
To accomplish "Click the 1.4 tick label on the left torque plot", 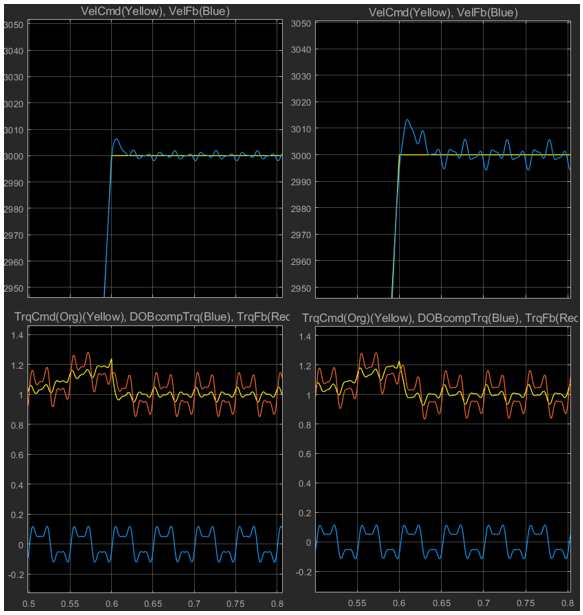I will 17,335.
